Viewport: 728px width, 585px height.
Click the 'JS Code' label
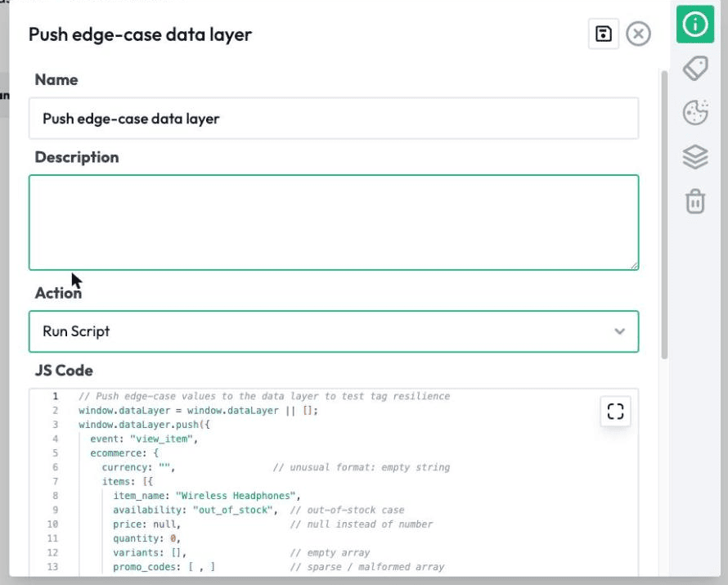click(64, 371)
